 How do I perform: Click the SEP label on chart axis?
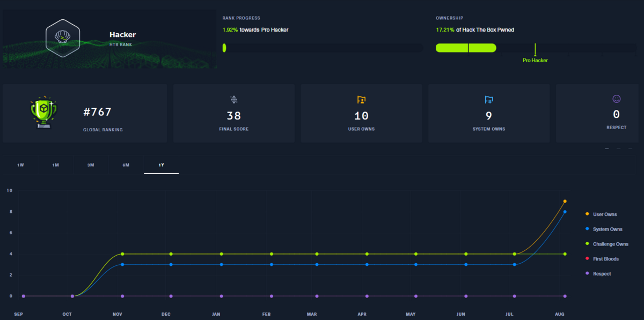(x=18, y=314)
